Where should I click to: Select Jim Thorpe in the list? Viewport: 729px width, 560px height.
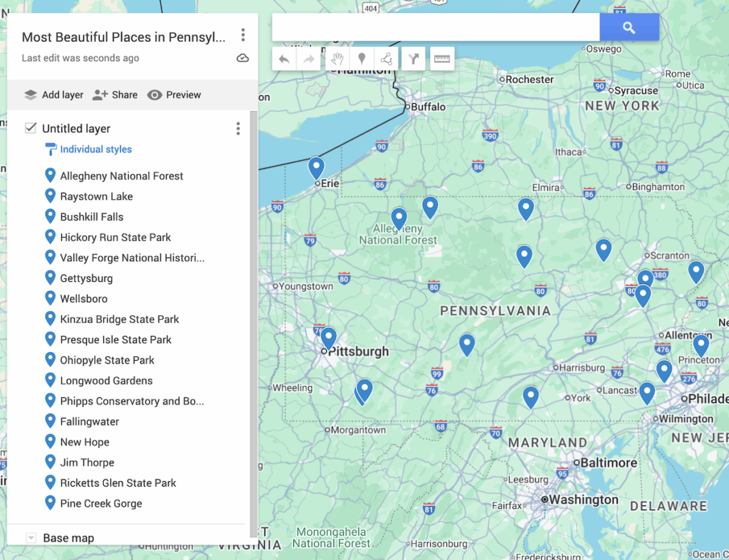87,463
